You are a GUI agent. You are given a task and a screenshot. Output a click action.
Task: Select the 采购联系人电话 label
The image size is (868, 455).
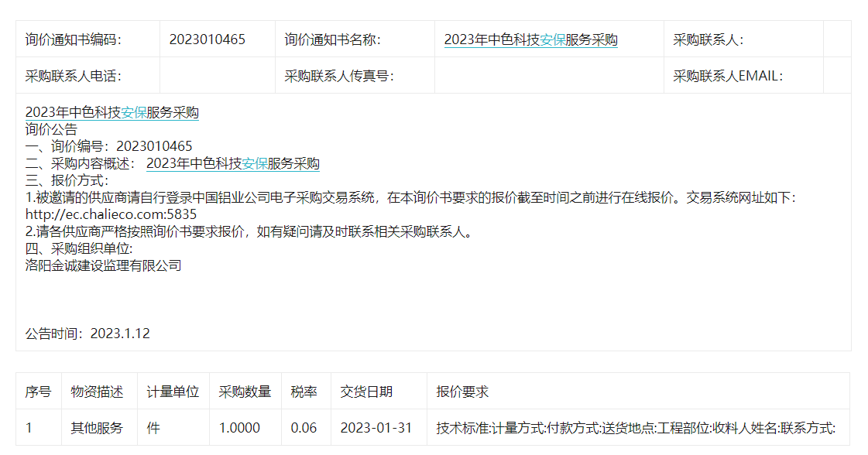74,76
